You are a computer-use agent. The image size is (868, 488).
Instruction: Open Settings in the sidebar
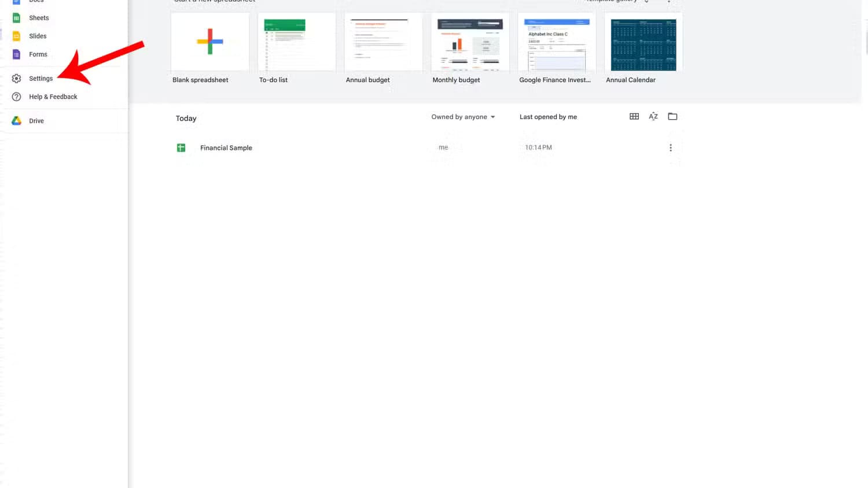coord(41,79)
